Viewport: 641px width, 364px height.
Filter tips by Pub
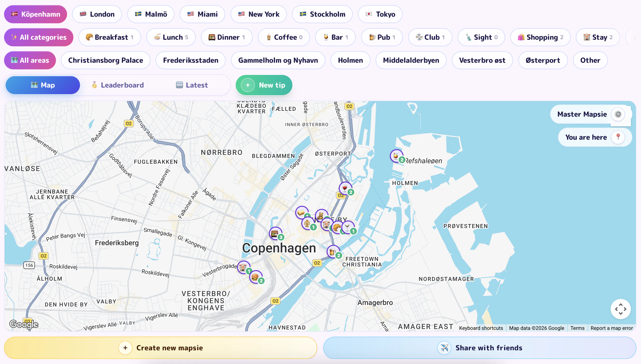click(x=382, y=37)
